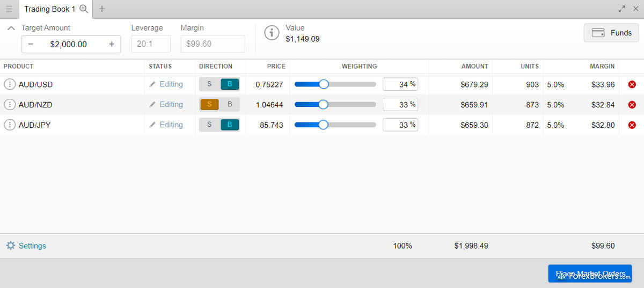Collapse the Target Amount header panel
Viewport: 644px width, 288px height.
tap(11, 28)
